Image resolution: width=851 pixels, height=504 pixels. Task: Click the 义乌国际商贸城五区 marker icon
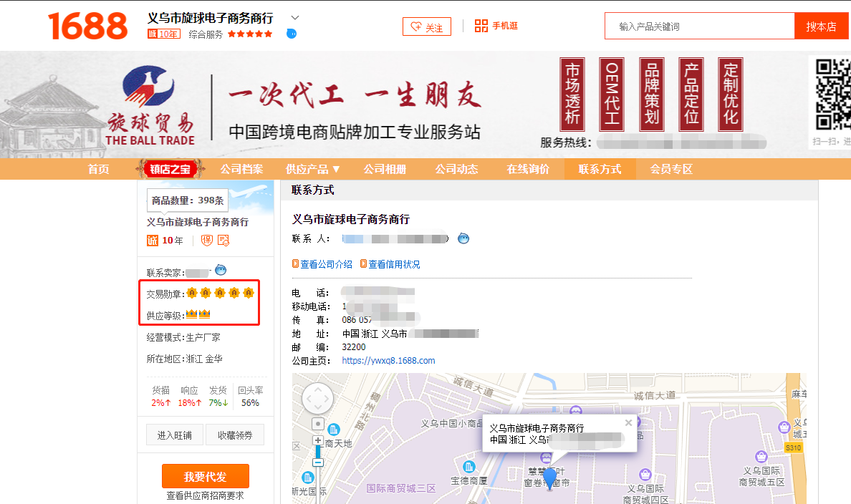click(x=761, y=457)
